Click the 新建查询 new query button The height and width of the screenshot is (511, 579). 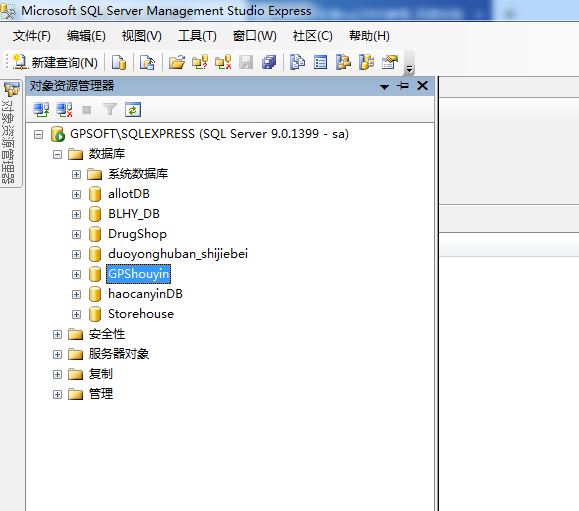click(55, 62)
